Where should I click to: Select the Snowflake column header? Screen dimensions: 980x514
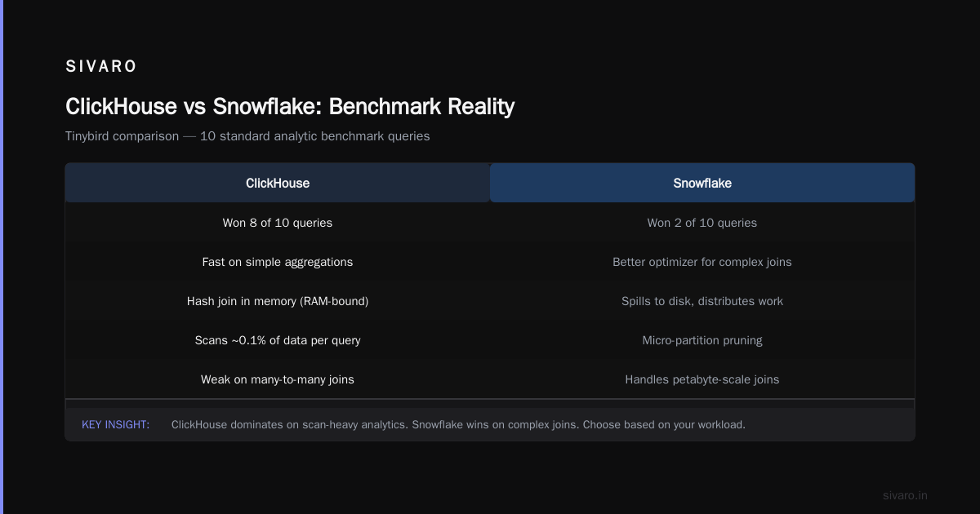(702, 183)
